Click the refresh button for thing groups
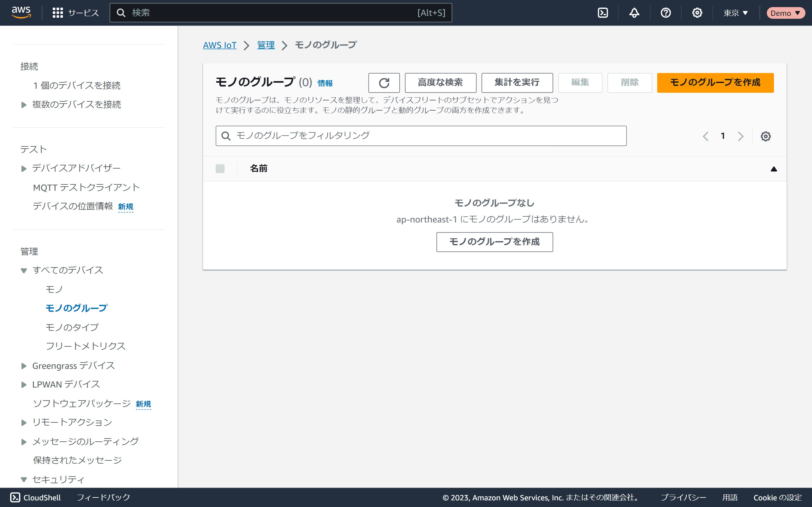Screen dimensions: 812x507 (x=384, y=83)
